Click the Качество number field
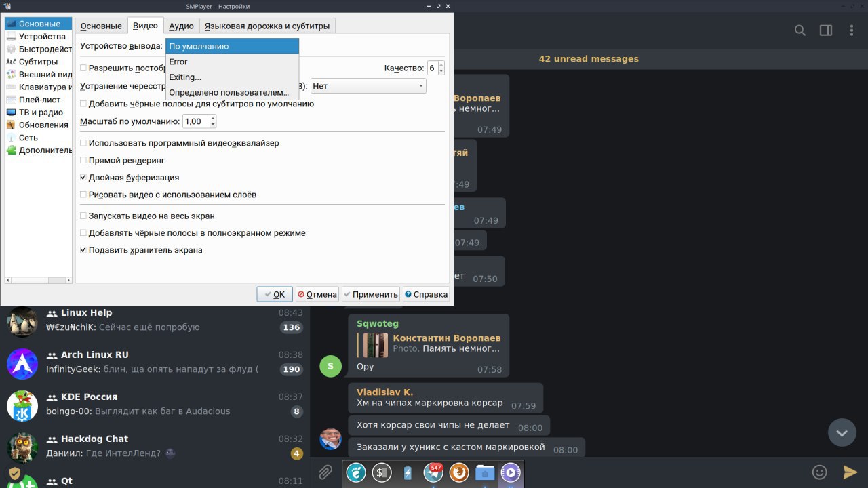The height and width of the screenshot is (488, 868). coord(433,68)
